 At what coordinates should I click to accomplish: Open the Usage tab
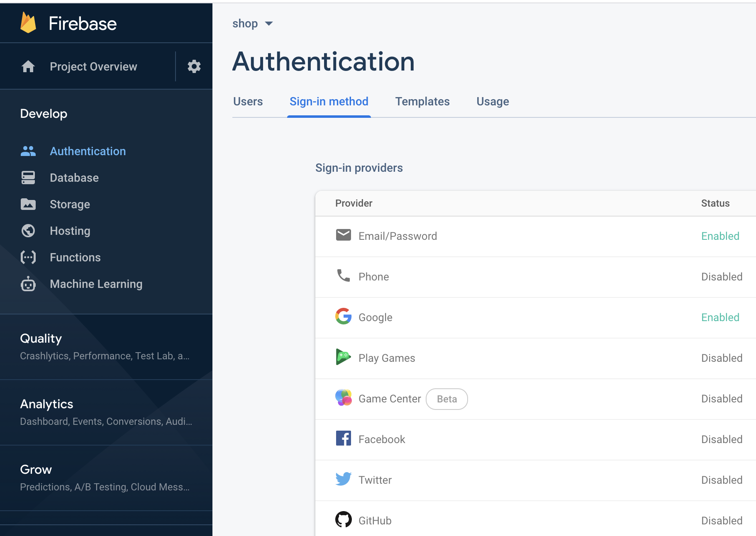click(x=493, y=102)
